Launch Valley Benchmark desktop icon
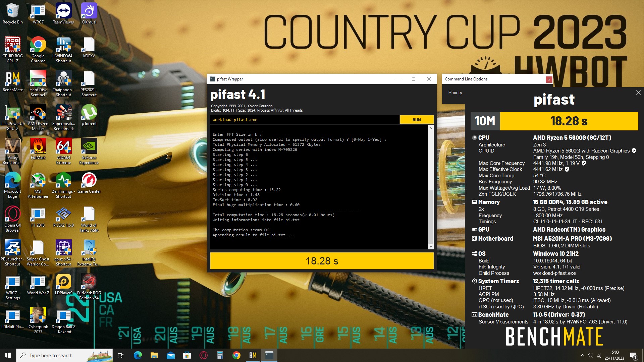 coord(13,151)
